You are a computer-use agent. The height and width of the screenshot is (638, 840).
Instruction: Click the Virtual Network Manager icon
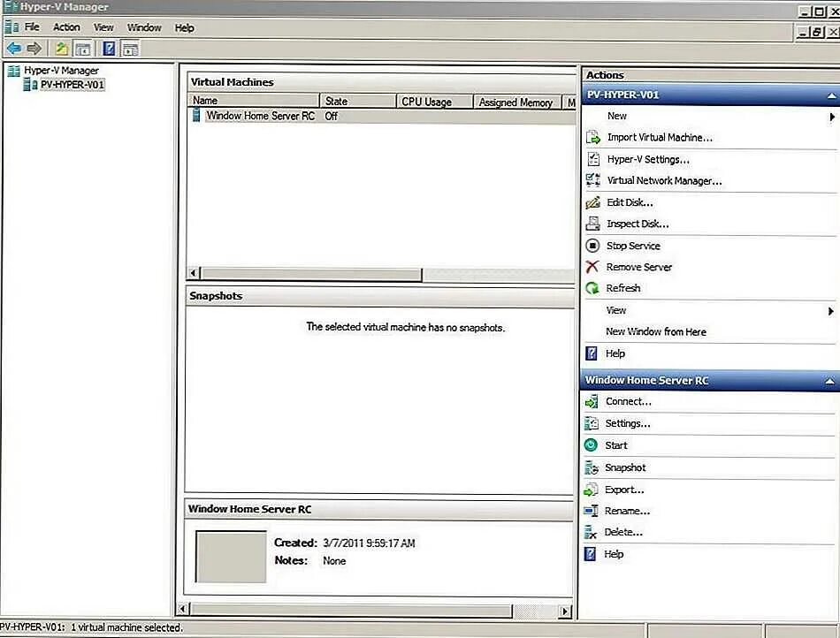(593, 180)
